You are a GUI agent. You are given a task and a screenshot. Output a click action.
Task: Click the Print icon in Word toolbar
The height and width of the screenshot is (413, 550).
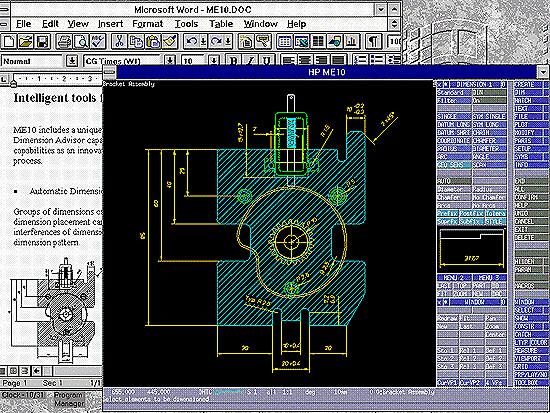pos(64,42)
